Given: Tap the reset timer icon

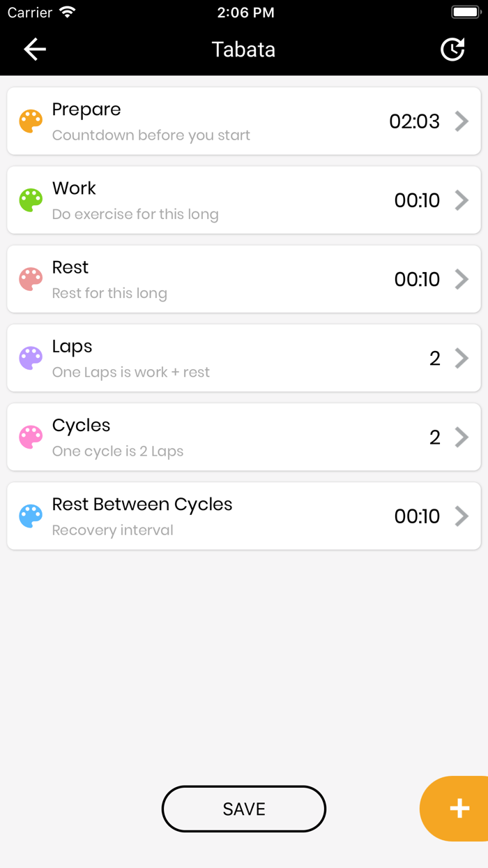Looking at the screenshot, I should pos(452,49).
